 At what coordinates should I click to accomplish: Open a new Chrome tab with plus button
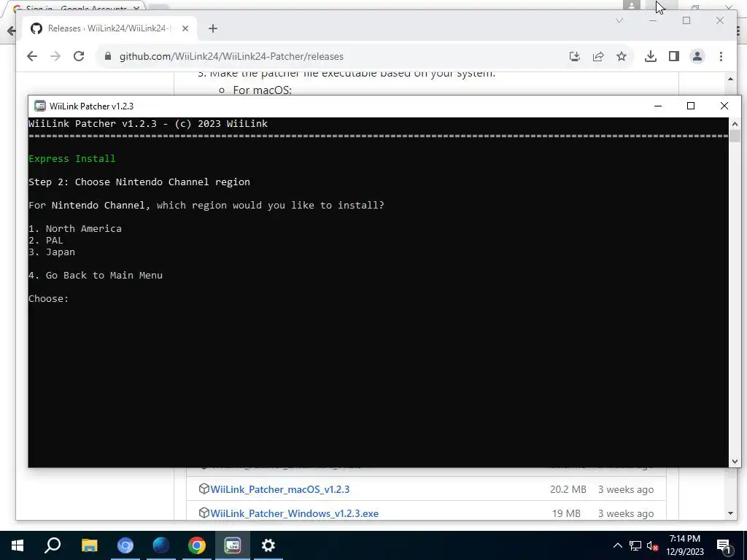coord(213,28)
